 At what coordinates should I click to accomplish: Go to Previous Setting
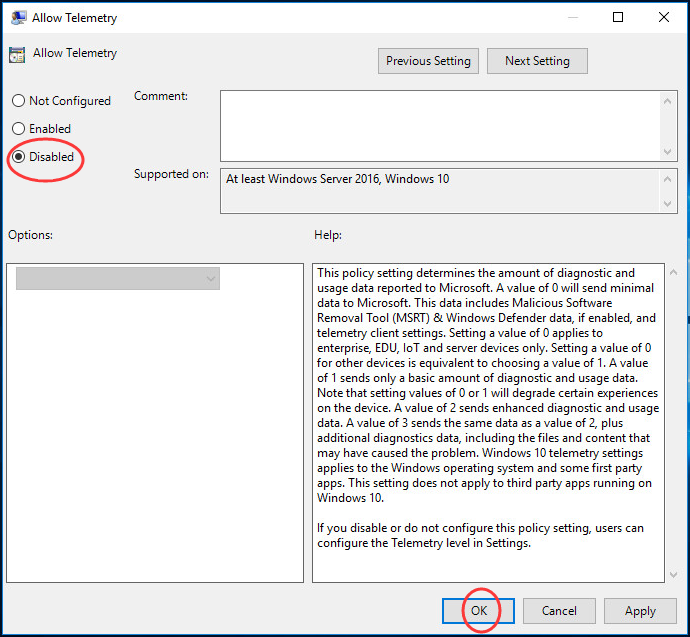coord(428,61)
